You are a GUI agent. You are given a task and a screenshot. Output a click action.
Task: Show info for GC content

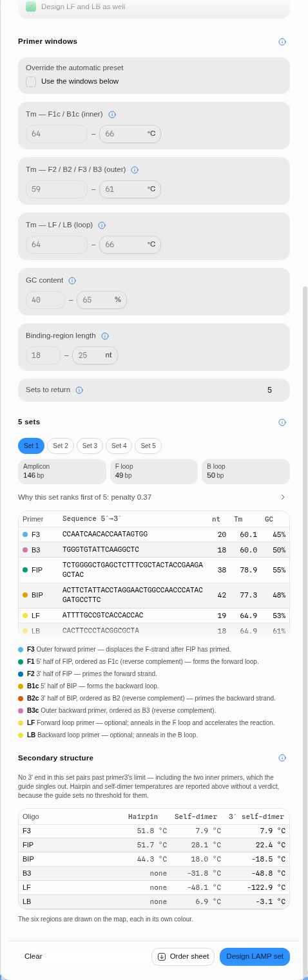[72, 281]
